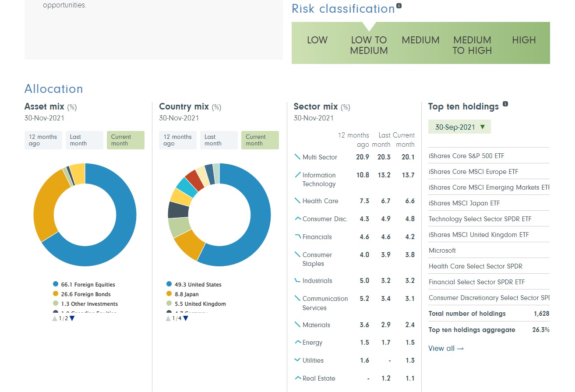Click the Japan orange legend swatch
The image size is (575, 392).
click(x=169, y=294)
